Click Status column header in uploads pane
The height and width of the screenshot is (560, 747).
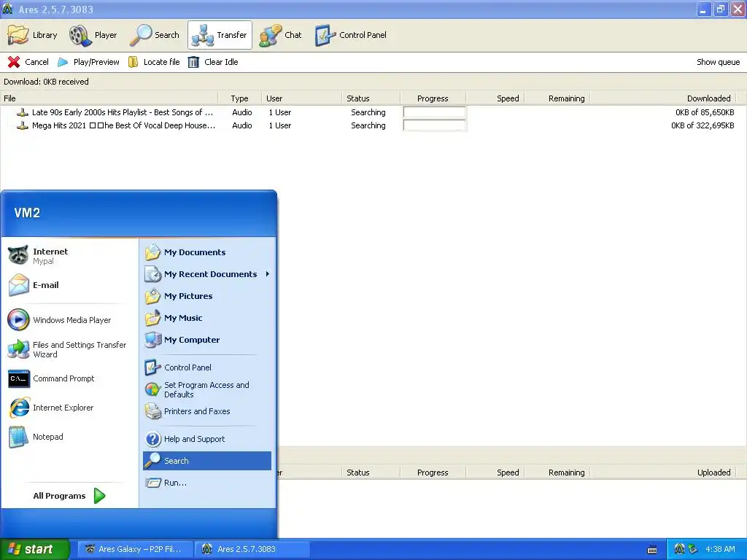point(371,472)
